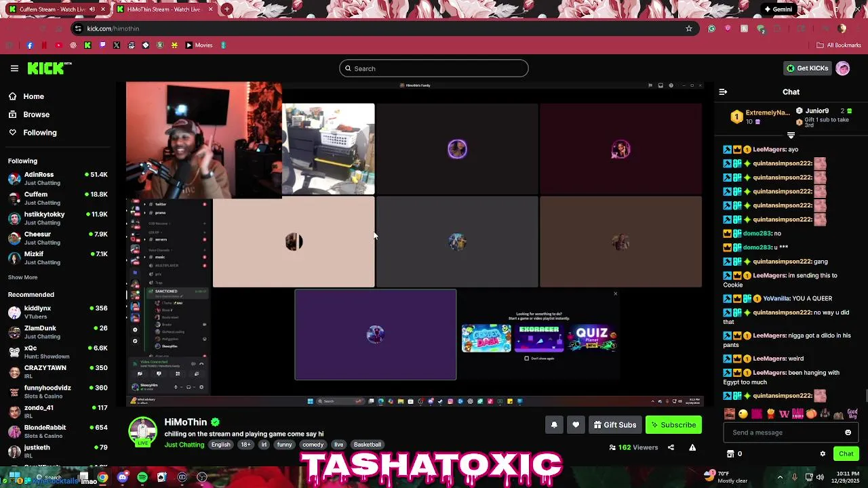Select the laughing man emote

730,414
